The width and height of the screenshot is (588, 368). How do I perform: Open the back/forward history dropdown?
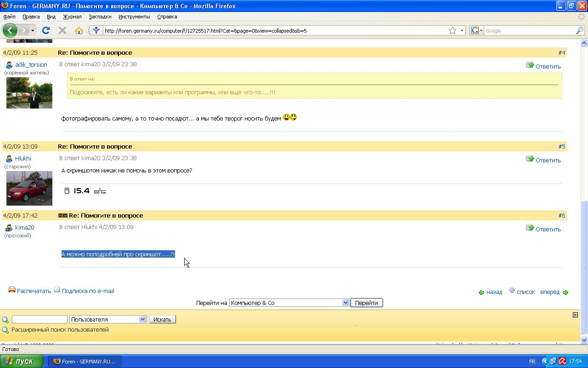[x=33, y=30]
